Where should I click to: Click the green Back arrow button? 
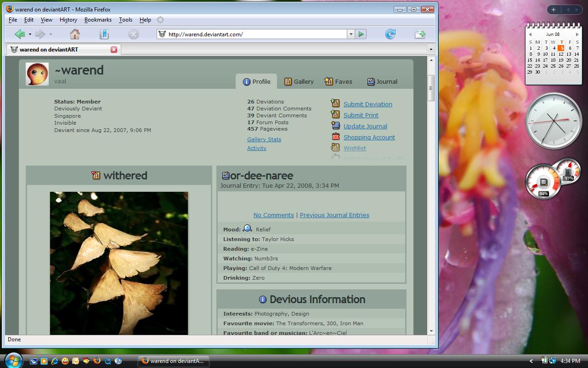pyautogui.click(x=20, y=34)
